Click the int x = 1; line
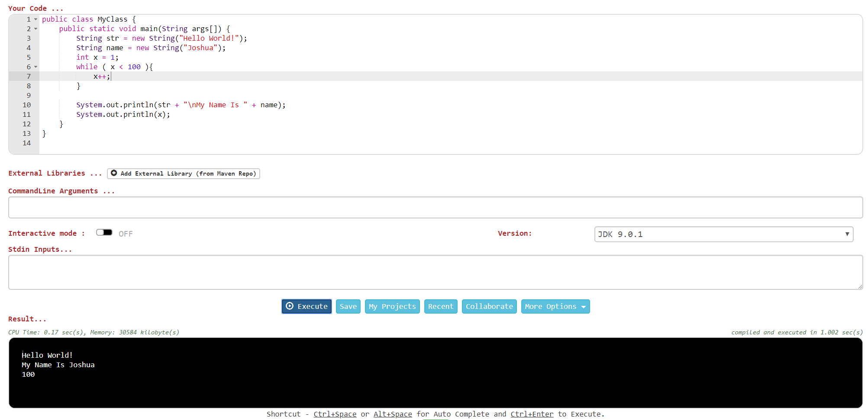Image resolution: width=868 pixels, height=420 pixels. click(x=97, y=57)
